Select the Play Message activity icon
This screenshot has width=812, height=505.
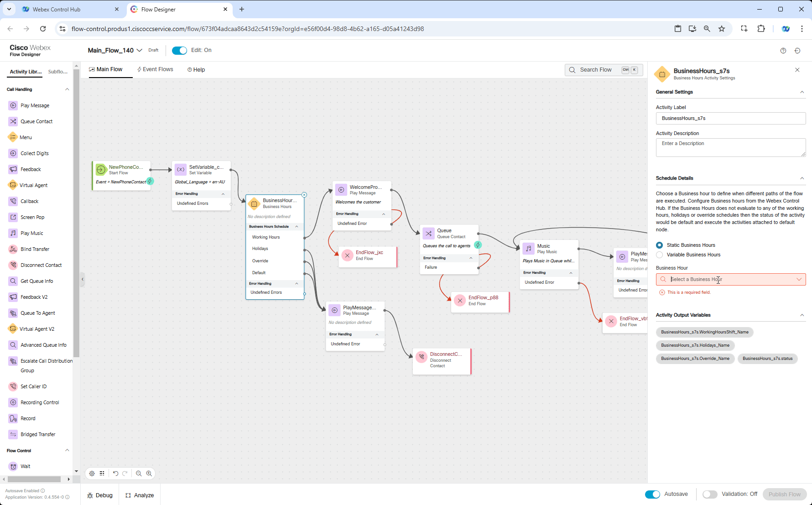(x=13, y=105)
